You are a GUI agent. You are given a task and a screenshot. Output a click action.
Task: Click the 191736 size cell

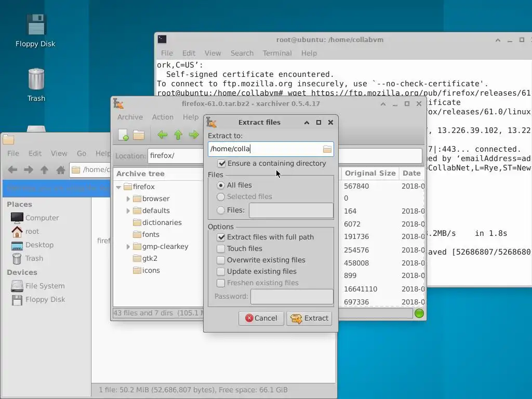[356, 236]
